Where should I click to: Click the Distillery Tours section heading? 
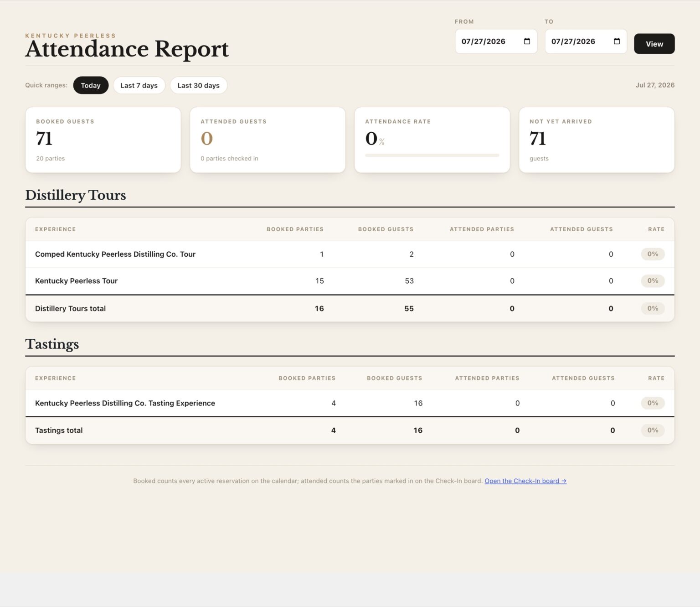76,195
